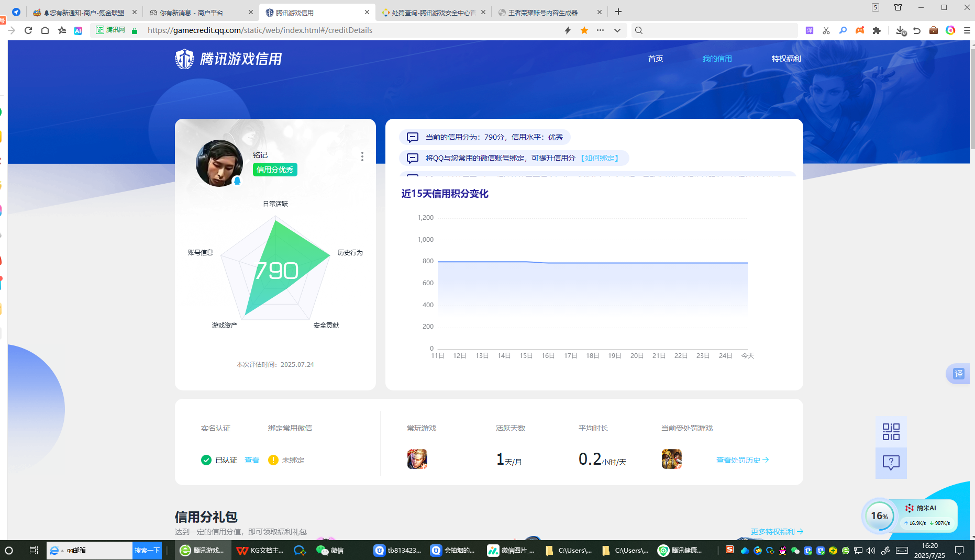Viewport: 975px width, 560px height.
Task: Click the taskbar volume speaker icon
Action: coord(871,550)
